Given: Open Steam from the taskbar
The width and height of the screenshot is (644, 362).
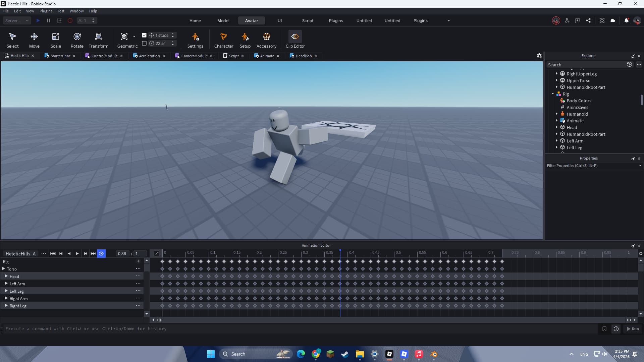Looking at the screenshot, I should [345, 354].
